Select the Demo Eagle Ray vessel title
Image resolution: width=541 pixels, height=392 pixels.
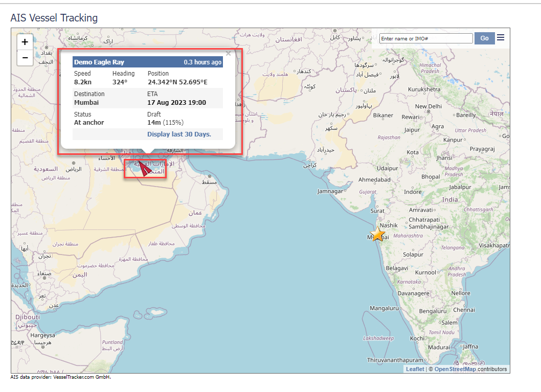[x=99, y=62]
